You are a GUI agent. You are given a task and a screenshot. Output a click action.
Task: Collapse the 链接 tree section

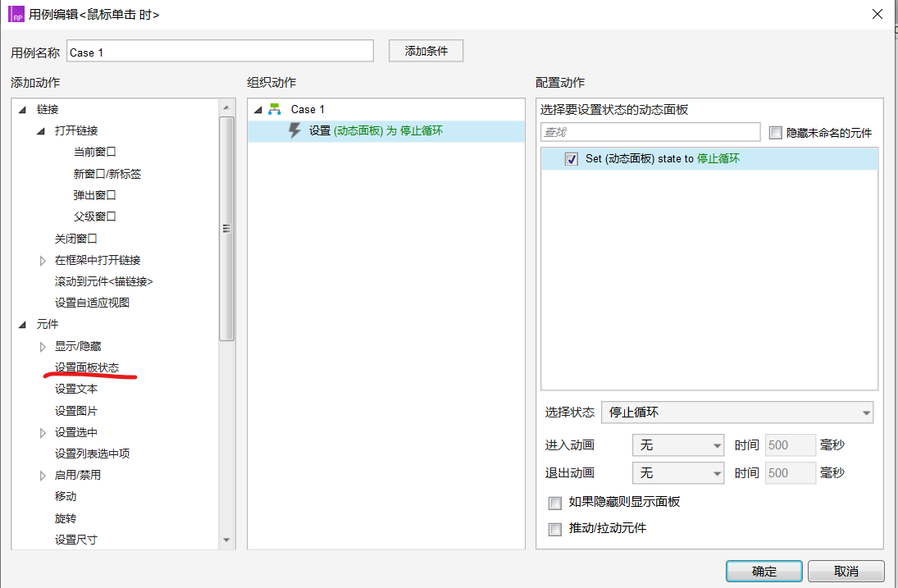[x=22, y=110]
